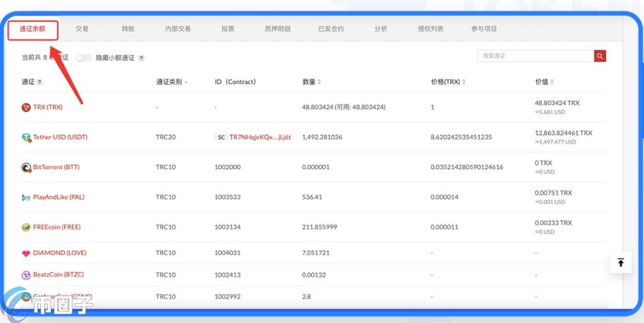Click the value 12,863.824461 TRX

tap(563, 133)
